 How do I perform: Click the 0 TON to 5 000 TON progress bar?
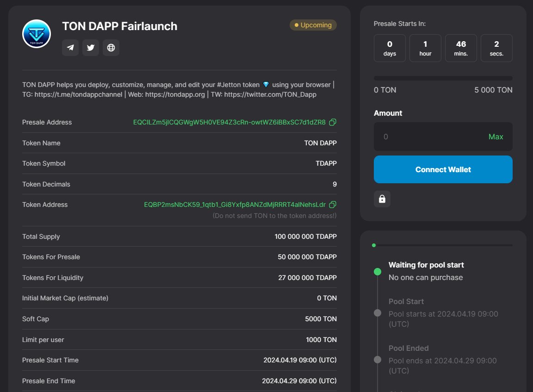point(443,78)
